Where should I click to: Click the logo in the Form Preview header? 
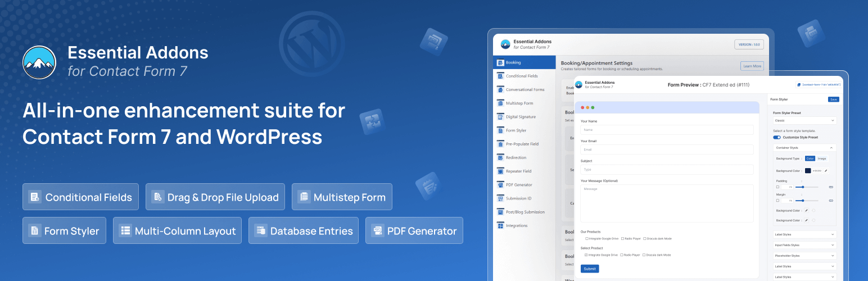click(x=578, y=84)
